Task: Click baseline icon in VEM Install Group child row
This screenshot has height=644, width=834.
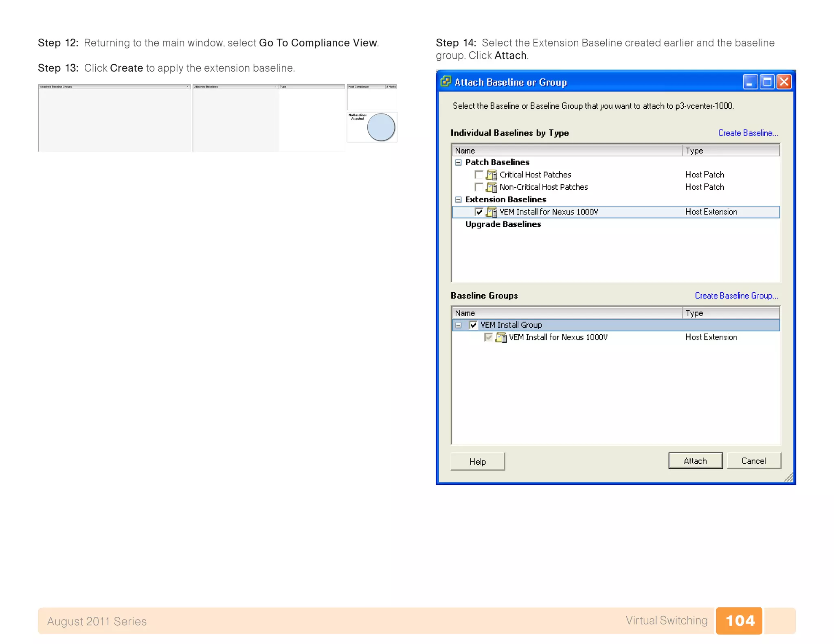Action: [501, 337]
